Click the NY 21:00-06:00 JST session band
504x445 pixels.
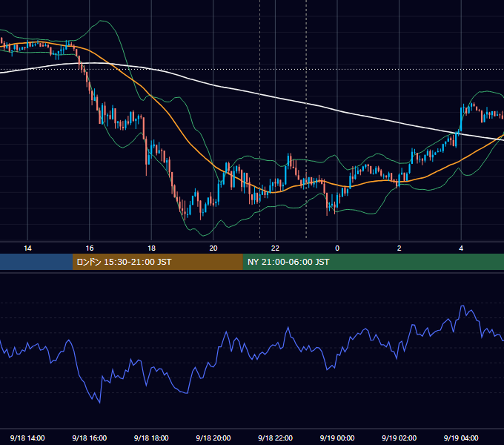pos(373,262)
